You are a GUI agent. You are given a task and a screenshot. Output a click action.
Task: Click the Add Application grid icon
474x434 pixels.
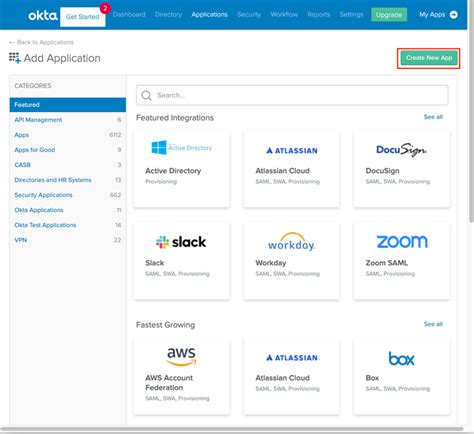pos(15,58)
